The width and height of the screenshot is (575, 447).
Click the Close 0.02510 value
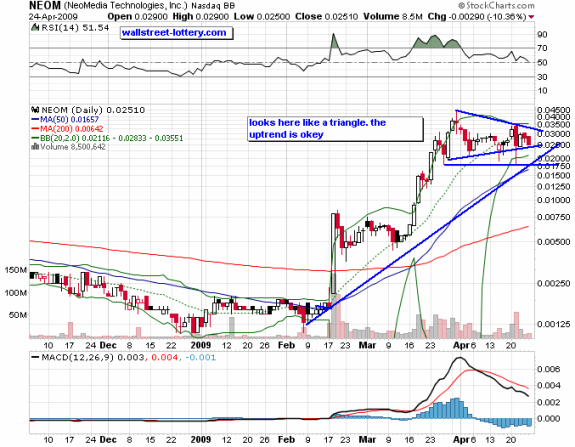coord(327,17)
